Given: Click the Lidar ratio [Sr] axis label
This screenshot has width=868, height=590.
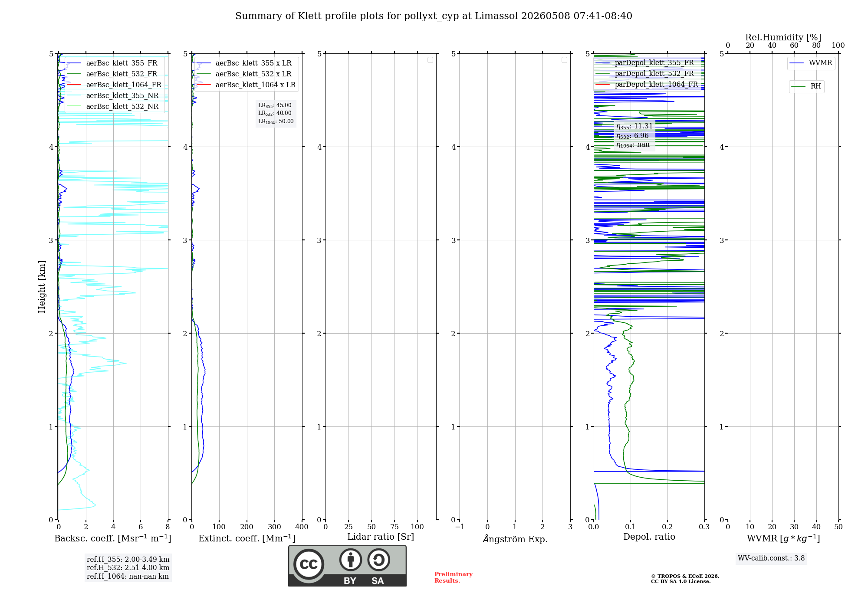Looking at the screenshot, I should click(381, 537).
